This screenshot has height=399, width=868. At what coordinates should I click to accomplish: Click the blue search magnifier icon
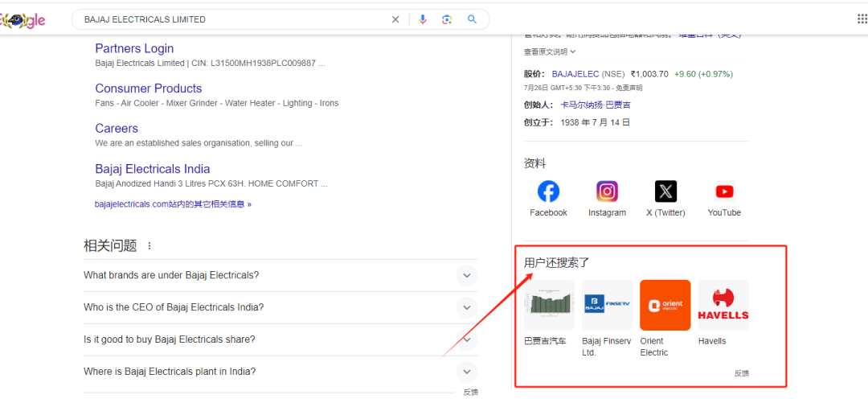point(472,19)
